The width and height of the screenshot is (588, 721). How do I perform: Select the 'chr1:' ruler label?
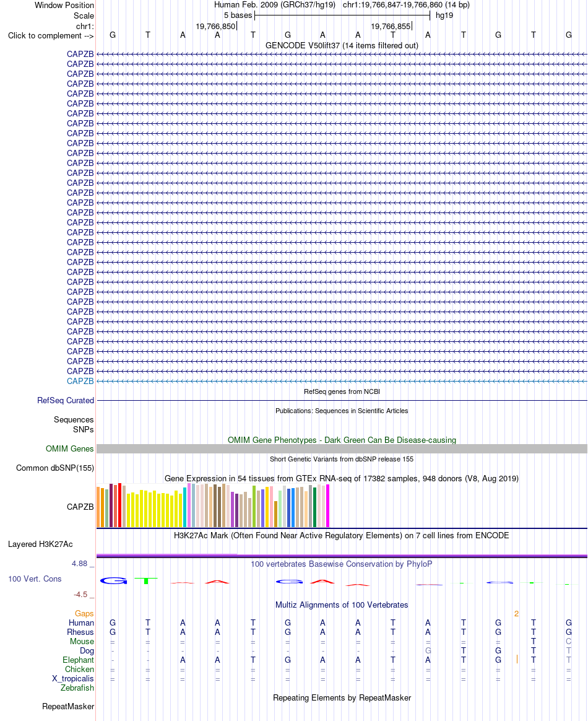click(85, 26)
